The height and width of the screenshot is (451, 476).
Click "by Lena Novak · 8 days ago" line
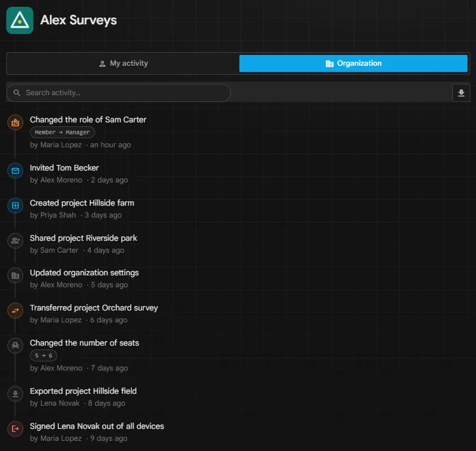tap(78, 403)
